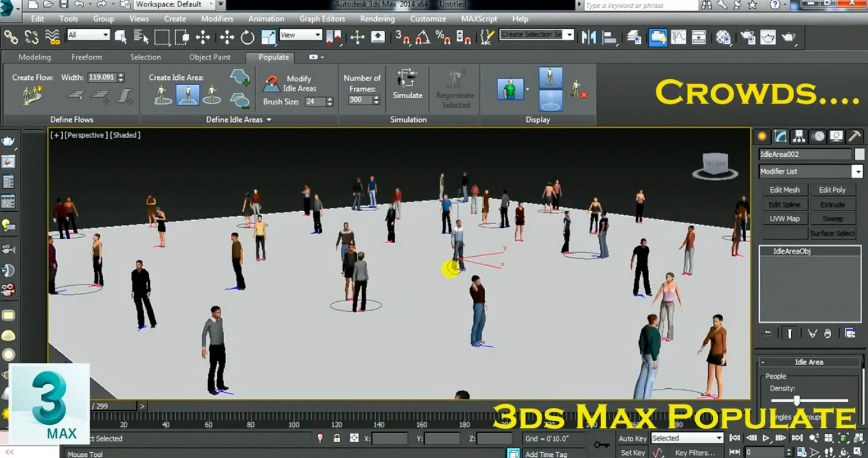Click the Create Flow icon

point(33,95)
